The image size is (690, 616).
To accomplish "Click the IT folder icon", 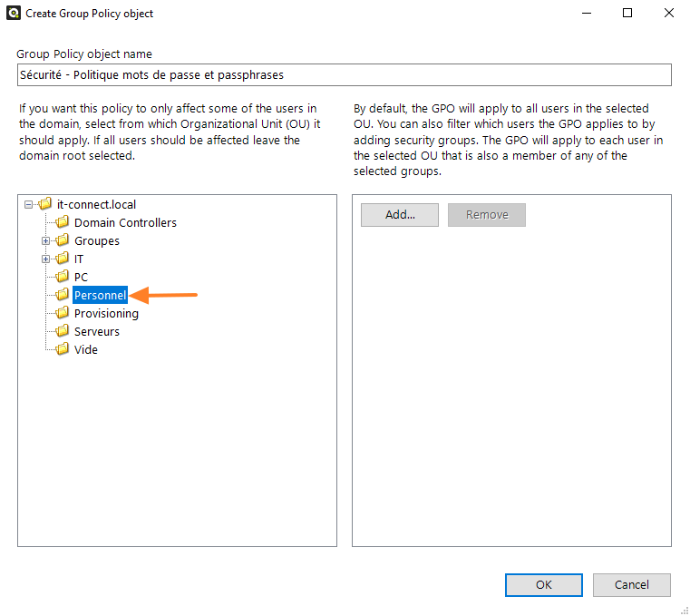I will pyautogui.click(x=63, y=259).
